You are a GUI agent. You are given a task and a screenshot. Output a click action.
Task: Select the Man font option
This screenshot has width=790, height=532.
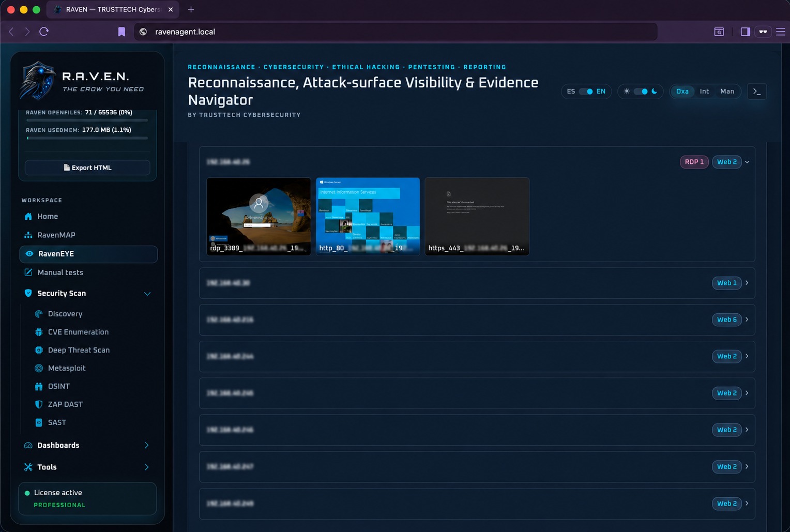[x=727, y=92]
